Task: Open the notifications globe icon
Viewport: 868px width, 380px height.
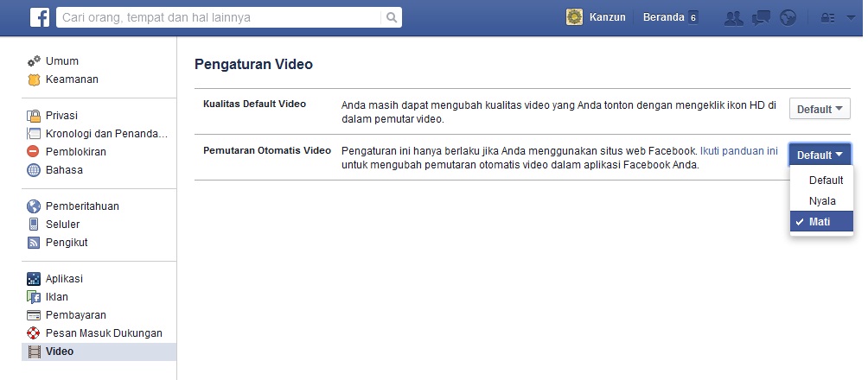Action: point(787,17)
